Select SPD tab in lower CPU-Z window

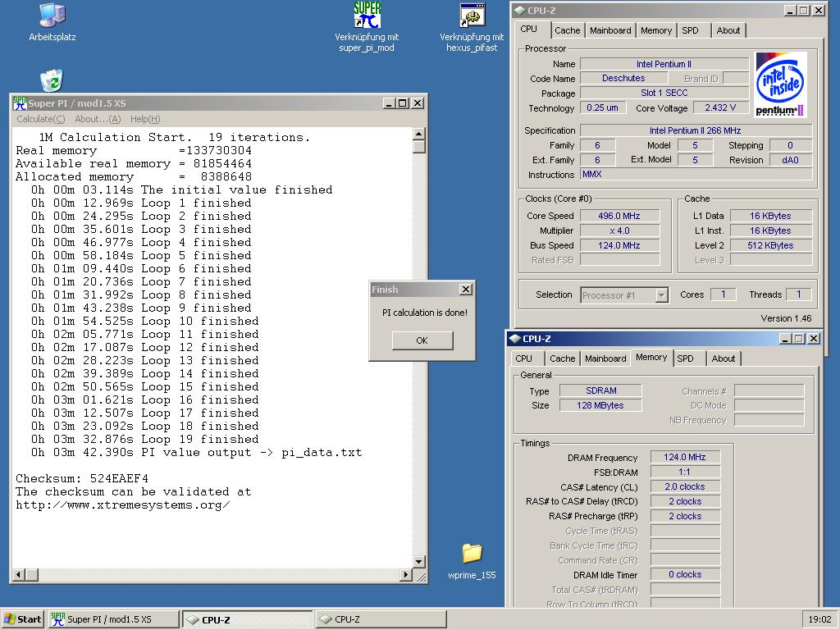tap(685, 358)
